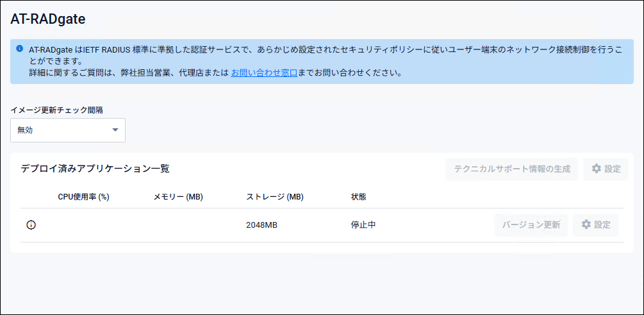Image resolution: width=644 pixels, height=315 pixels.
Task: Follow the お問い合わせ窓口 link
Action: [x=264, y=74]
